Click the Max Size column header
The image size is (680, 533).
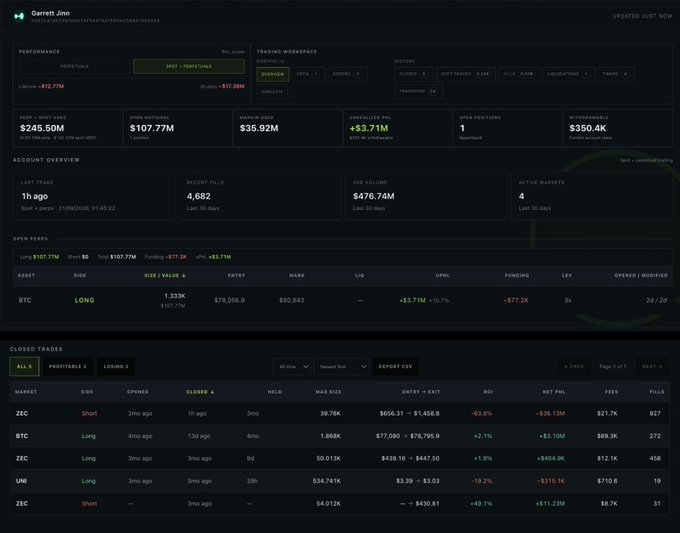328,392
